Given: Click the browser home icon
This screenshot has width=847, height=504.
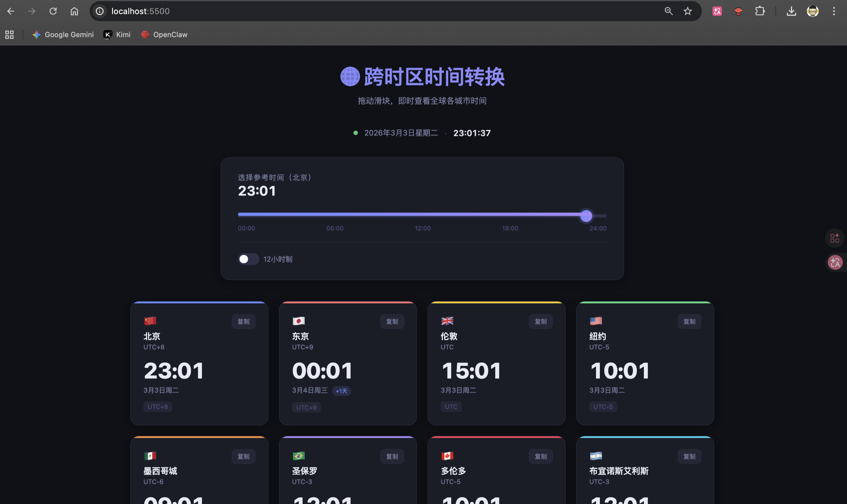Looking at the screenshot, I should click(x=74, y=11).
